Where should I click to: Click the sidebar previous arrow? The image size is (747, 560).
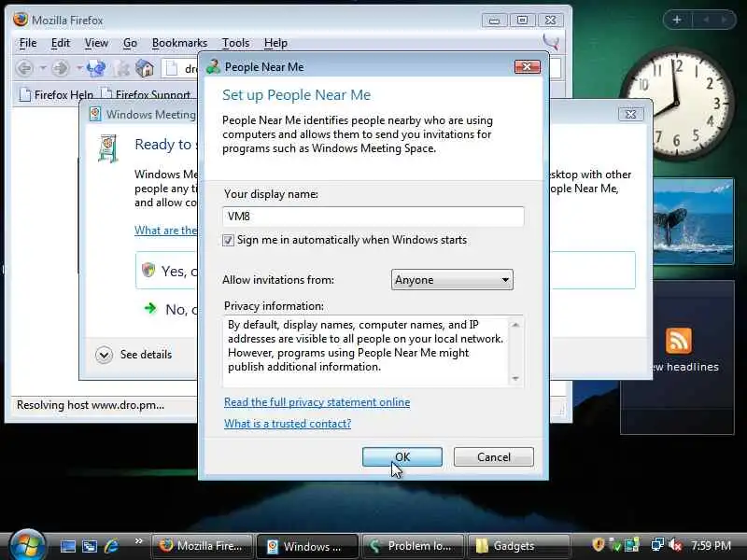[x=707, y=20]
